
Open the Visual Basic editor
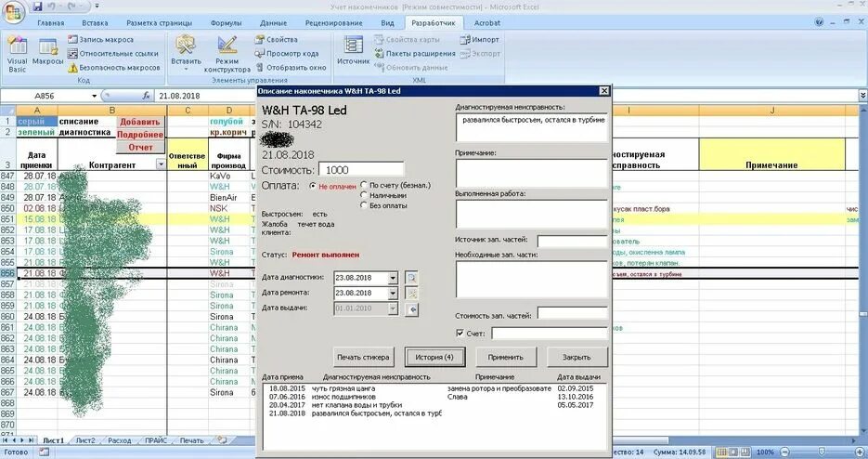(17, 54)
